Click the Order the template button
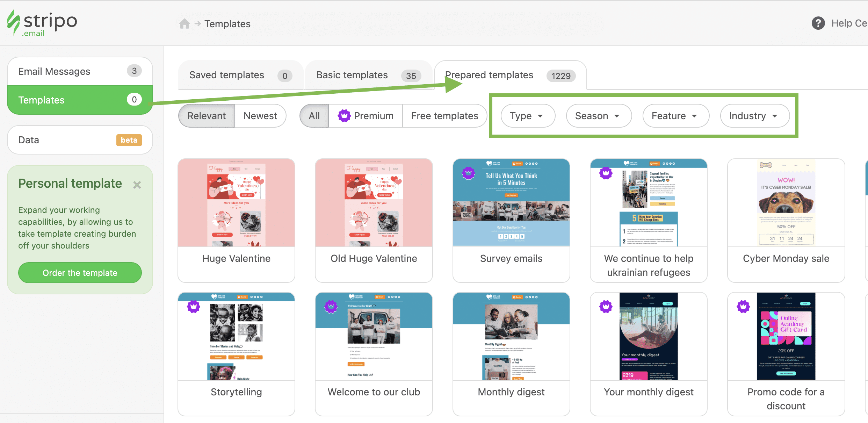This screenshot has height=423, width=868. click(80, 272)
